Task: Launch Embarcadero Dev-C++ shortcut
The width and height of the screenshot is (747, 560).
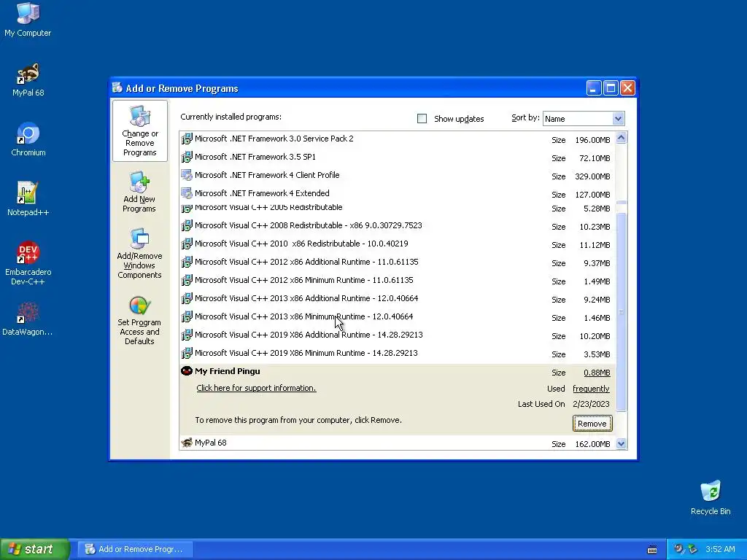Action: coord(28,263)
